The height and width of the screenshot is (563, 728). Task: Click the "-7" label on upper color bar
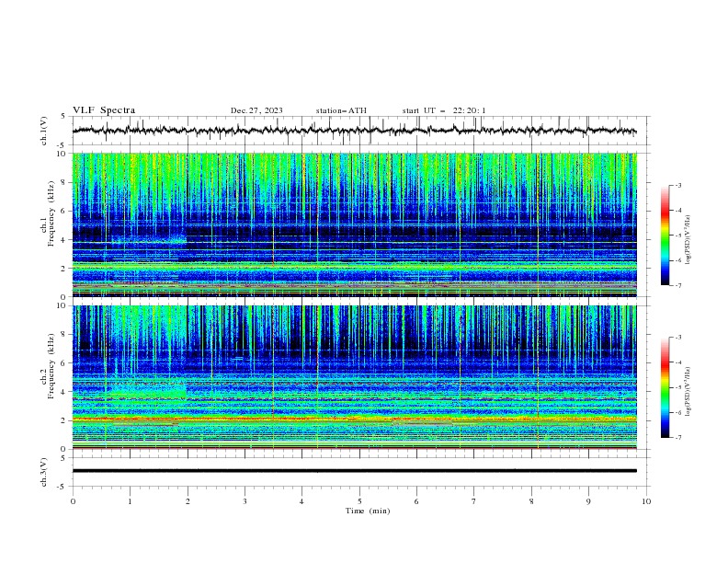click(x=677, y=285)
